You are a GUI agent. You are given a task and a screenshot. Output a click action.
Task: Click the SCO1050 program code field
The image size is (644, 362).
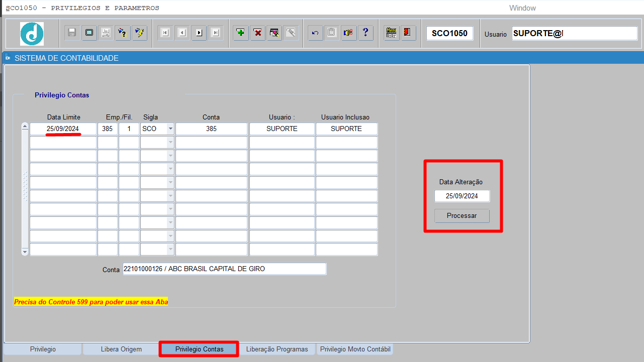450,34
